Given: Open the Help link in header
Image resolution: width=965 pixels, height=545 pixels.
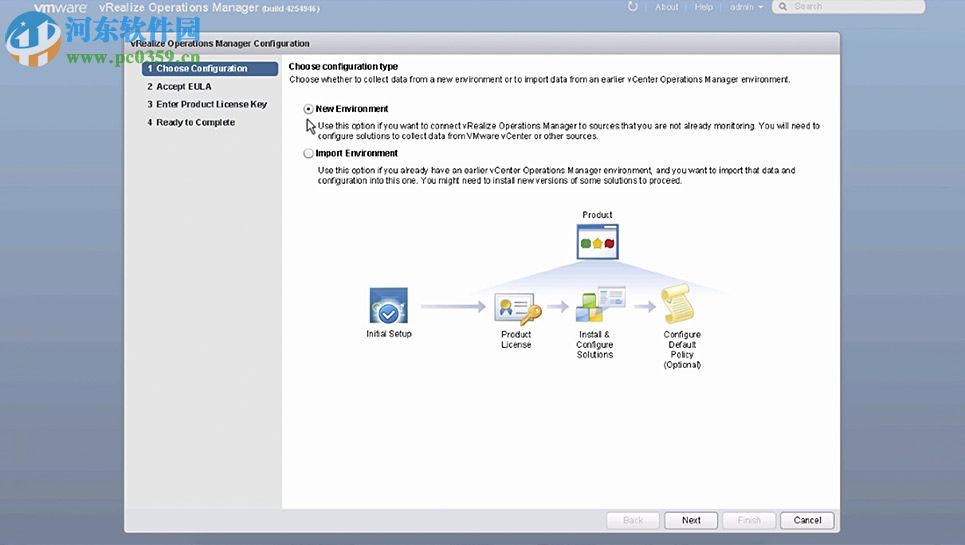Looking at the screenshot, I should coord(703,7).
